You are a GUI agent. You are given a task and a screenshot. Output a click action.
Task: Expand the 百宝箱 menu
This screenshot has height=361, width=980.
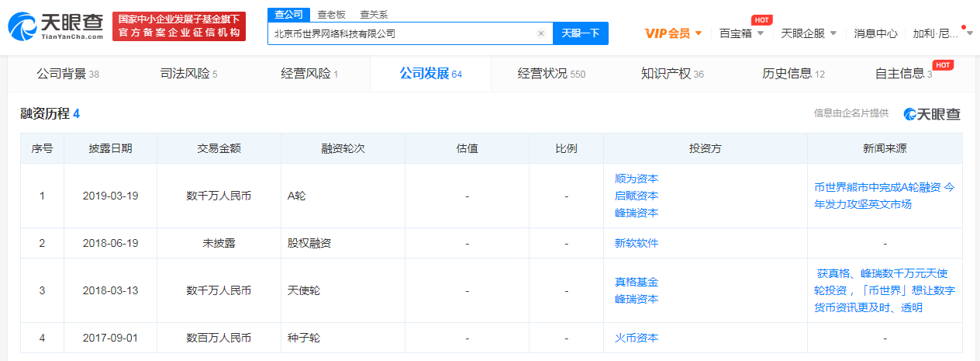[x=741, y=33]
